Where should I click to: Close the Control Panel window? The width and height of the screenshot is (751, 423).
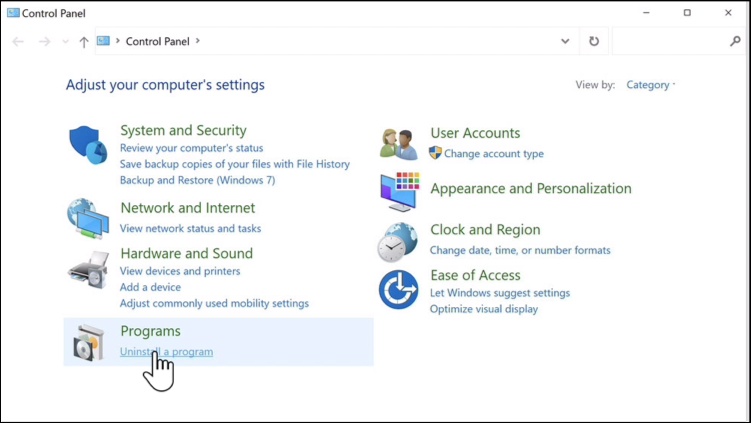(728, 13)
